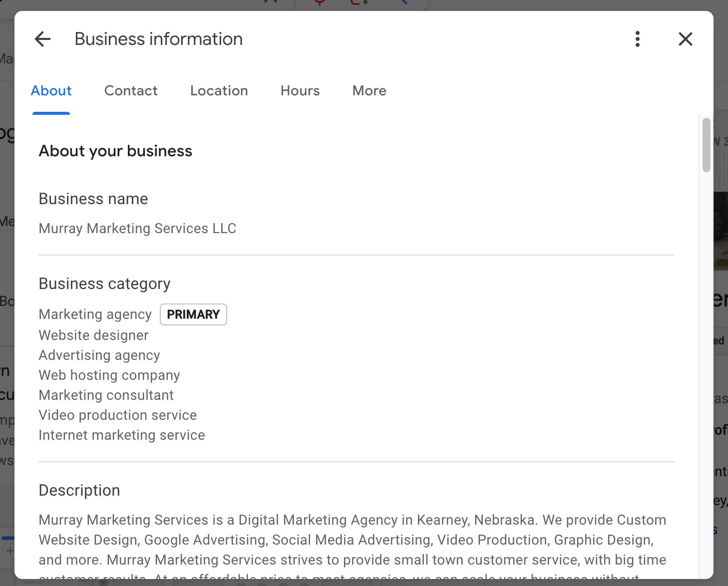Click the Business information dialog title
Screen dimensions: 728x586
159,39
